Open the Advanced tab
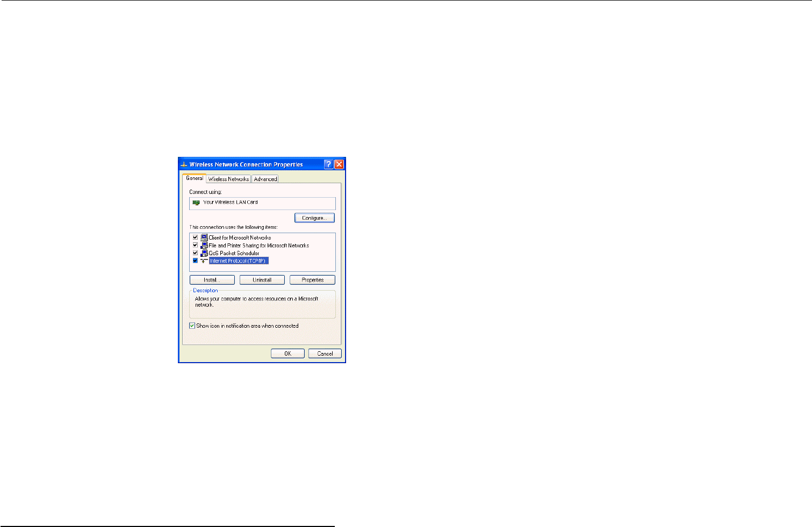The height and width of the screenshot is (527, 812). click(265, 179)
